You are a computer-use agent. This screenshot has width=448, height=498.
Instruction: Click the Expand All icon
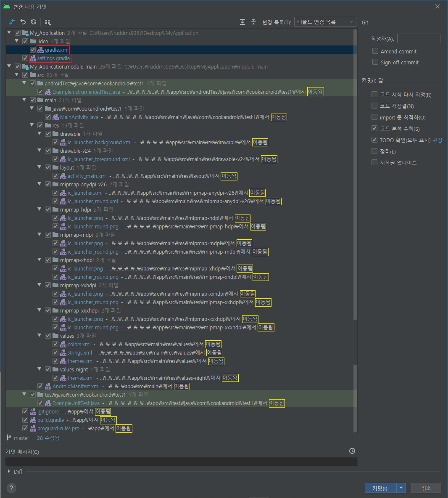pyautogui.click(x=242, y=22)
